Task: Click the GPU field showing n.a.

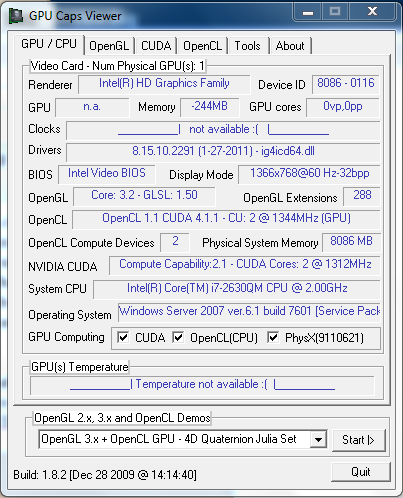Action: coord(92,107)
